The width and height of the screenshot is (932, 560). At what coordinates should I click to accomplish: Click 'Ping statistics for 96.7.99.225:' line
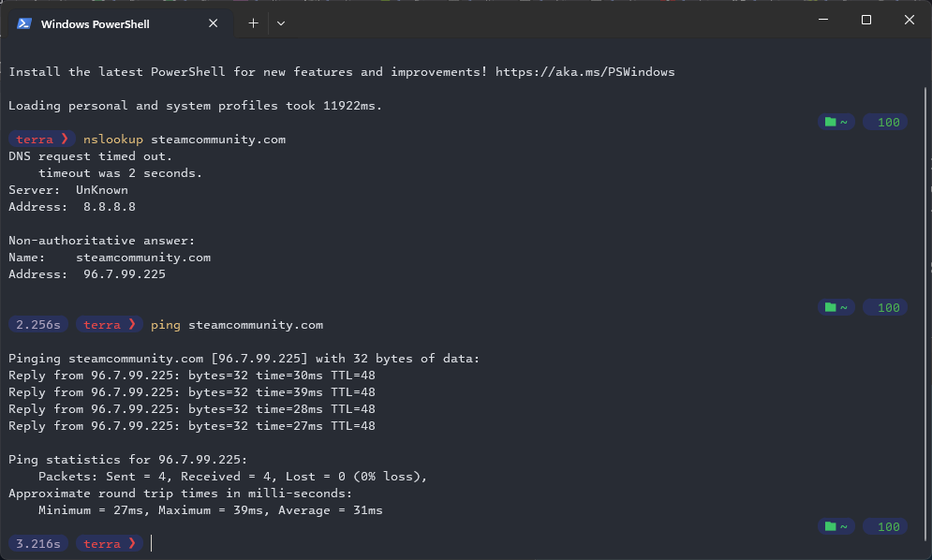click(127, 460)
